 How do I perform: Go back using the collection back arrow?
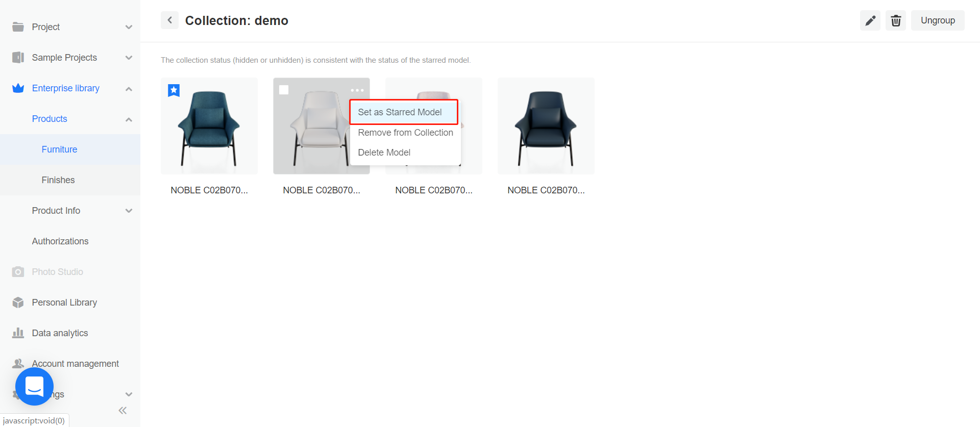click(169, 20)
